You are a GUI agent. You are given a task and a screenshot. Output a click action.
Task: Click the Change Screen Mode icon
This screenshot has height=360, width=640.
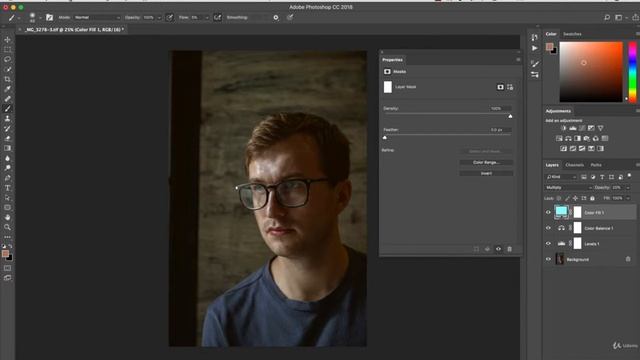click(x=7, y=278)
